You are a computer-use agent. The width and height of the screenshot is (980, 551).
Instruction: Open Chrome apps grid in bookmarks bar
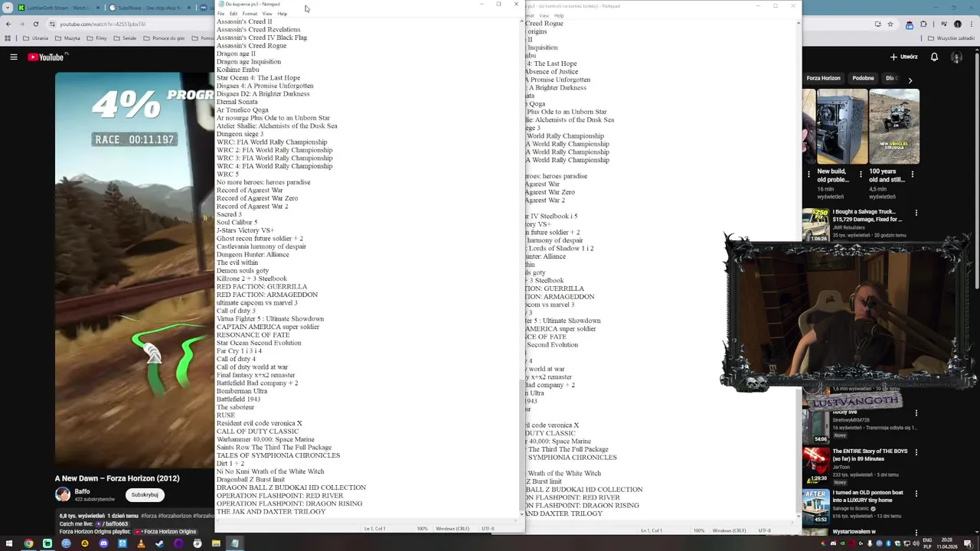(7, 38)
